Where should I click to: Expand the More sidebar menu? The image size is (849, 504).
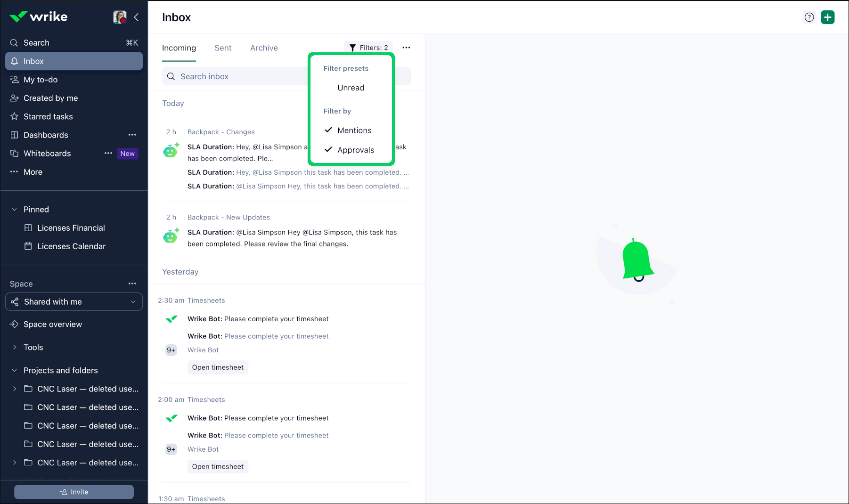[74, 172]
